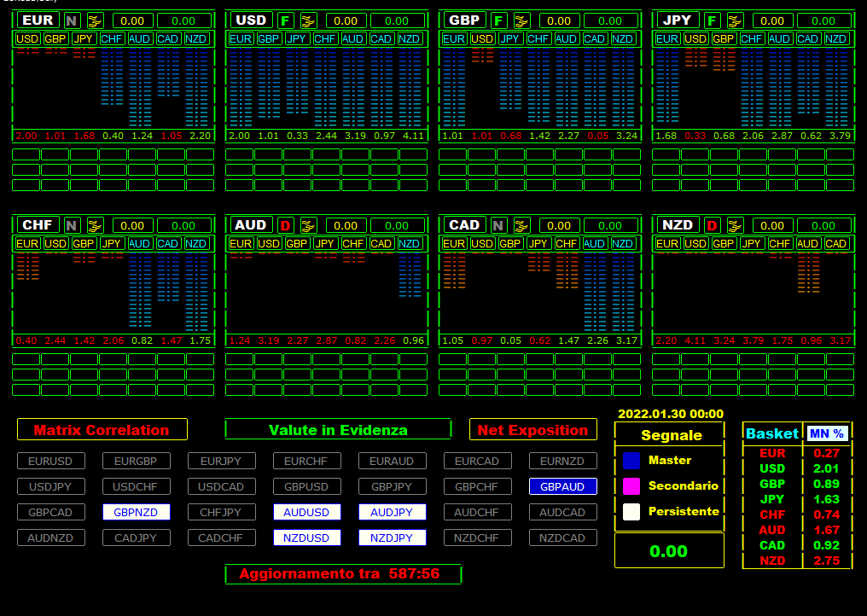Click the blue Master signal swatch

click(x=631, y=460)
